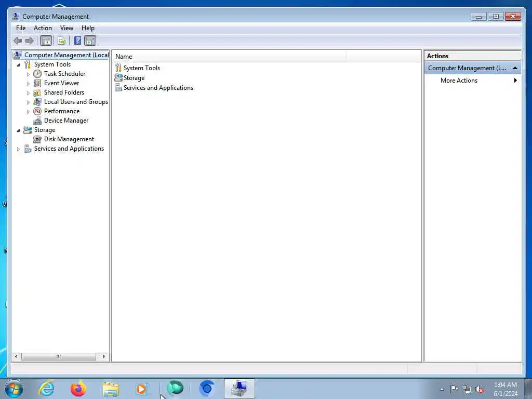This screenshot has width=532, height=399.
Task: Open Help via blue question-mark icon
Action: coord(78,41)
